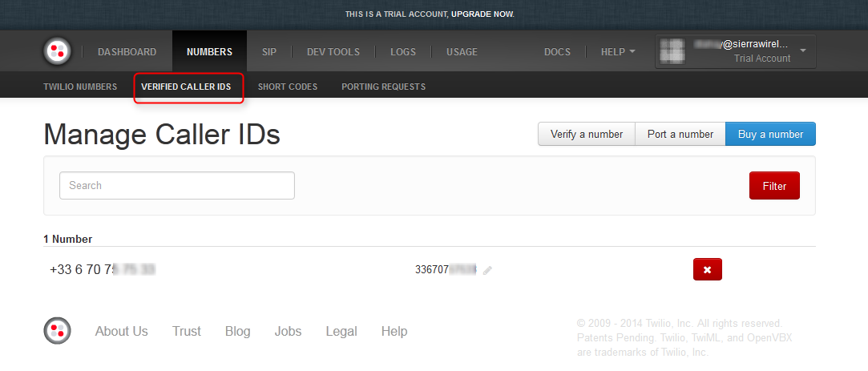Open the Logs section
This screenshot has height=371, width=868.
pos(403,52)
